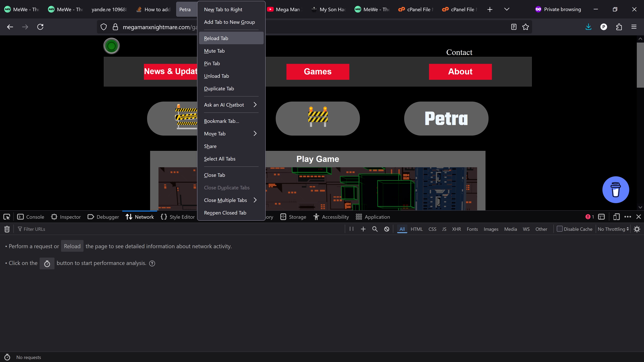Activate the element picker icon in devtools
644x362 pixels.
pos(7,217)
